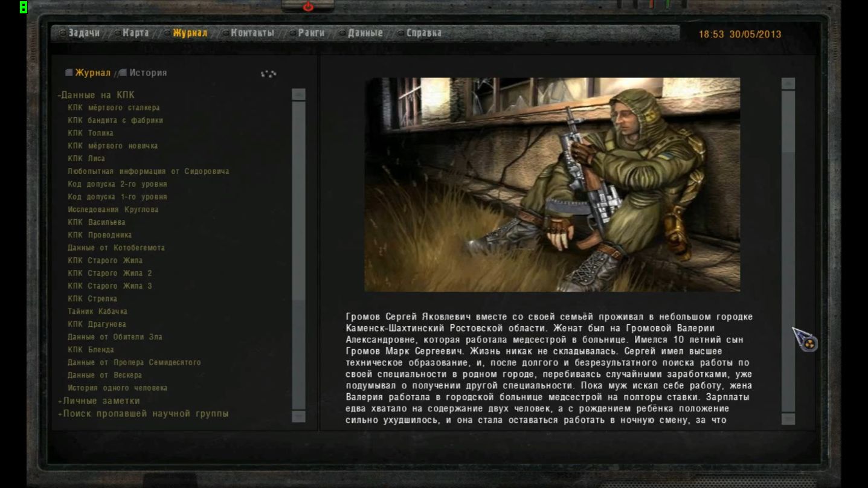The image size is (868, 488).
Task: Open Данные от Пропера Семидесятого entry
Action: [134, 362]
